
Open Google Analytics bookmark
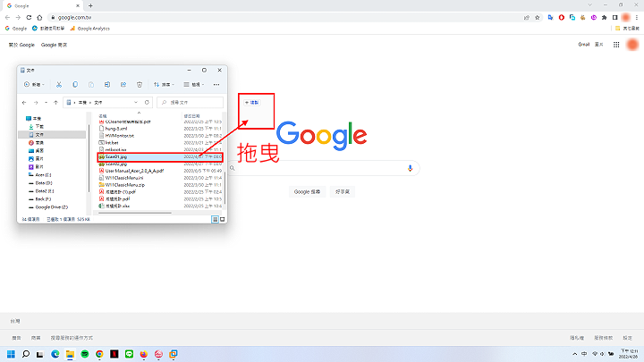click(90, 29)
